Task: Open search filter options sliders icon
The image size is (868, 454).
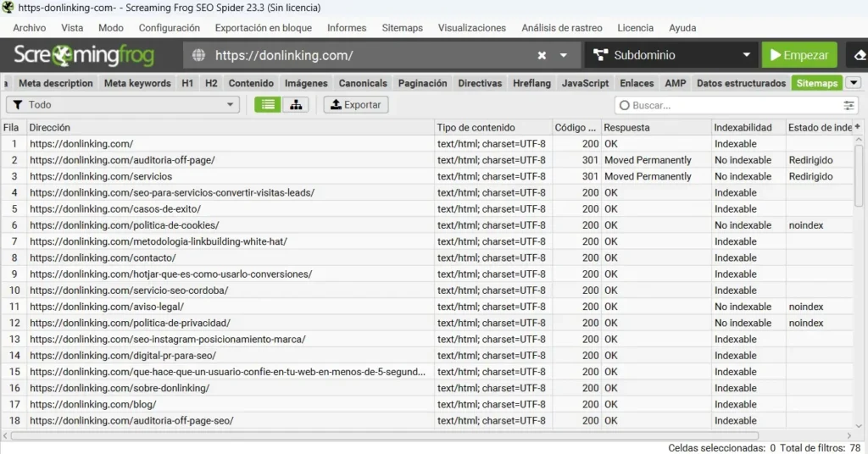Action: [849, 105]
